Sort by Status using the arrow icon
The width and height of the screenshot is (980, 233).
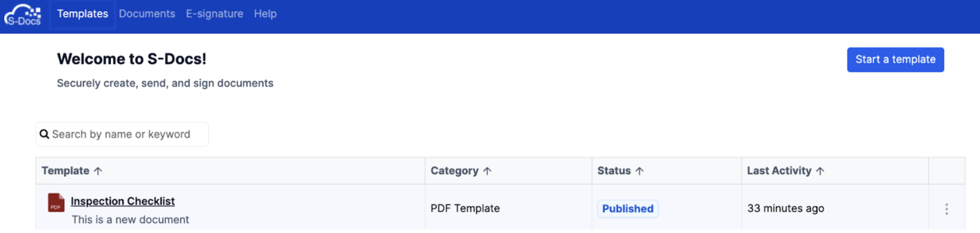click(x=639, y=171)
